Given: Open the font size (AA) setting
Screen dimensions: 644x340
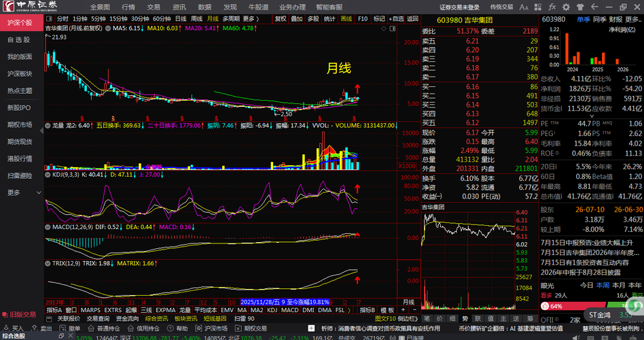Looking at the screenshot, I should 524,7.
